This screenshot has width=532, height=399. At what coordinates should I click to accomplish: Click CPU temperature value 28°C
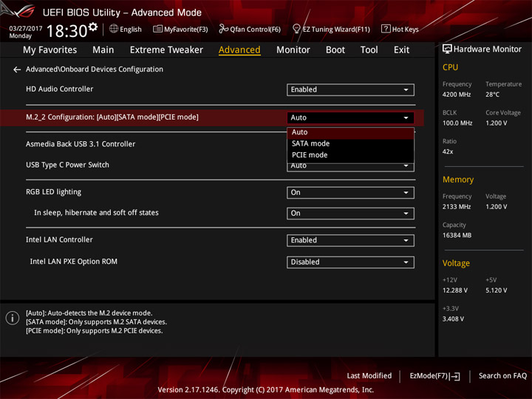pyautogui.click(x=492, y=95)
